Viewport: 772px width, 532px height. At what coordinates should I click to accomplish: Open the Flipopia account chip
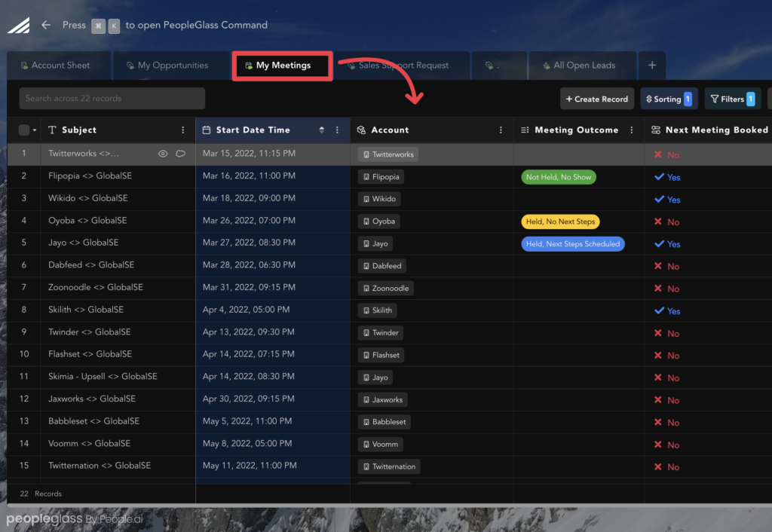[x=381, y=176]
